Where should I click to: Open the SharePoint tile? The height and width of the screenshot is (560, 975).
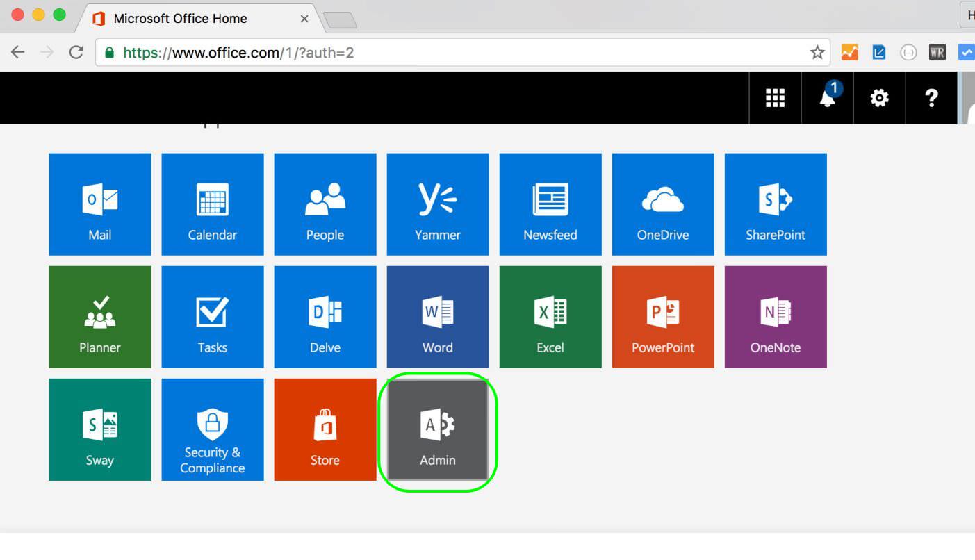coord(775,204)
